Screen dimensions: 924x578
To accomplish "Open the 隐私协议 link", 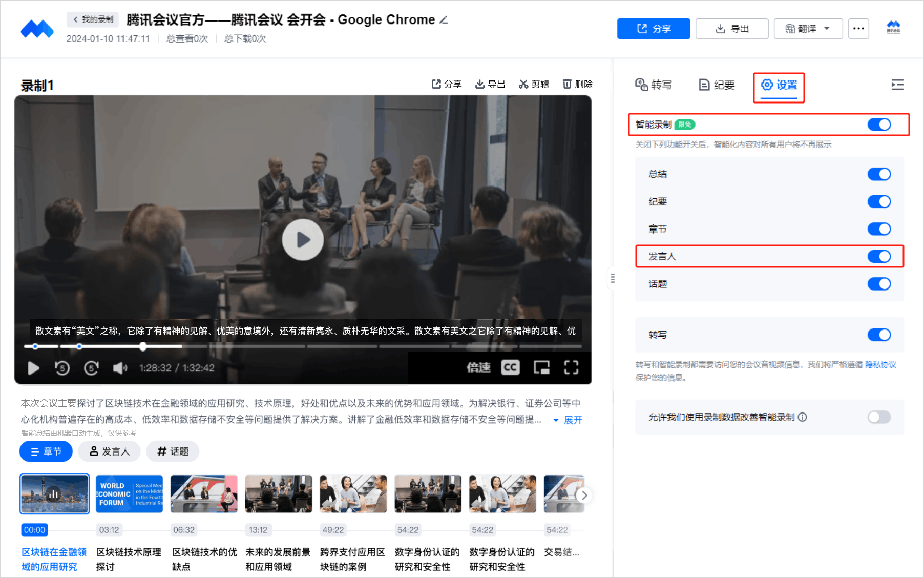I will pos(880,364).
